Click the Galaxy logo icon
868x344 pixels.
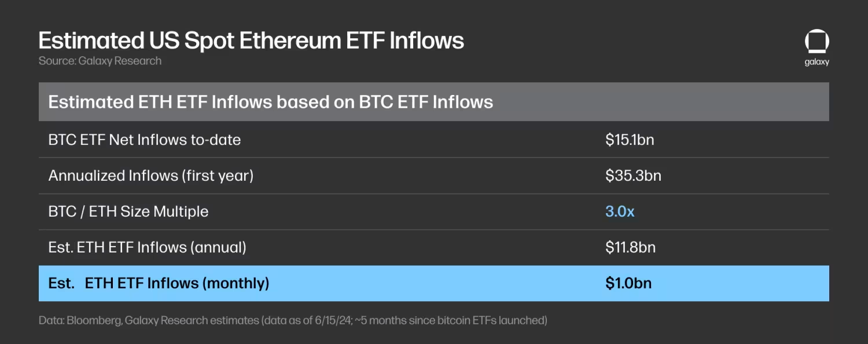point(816,43)
